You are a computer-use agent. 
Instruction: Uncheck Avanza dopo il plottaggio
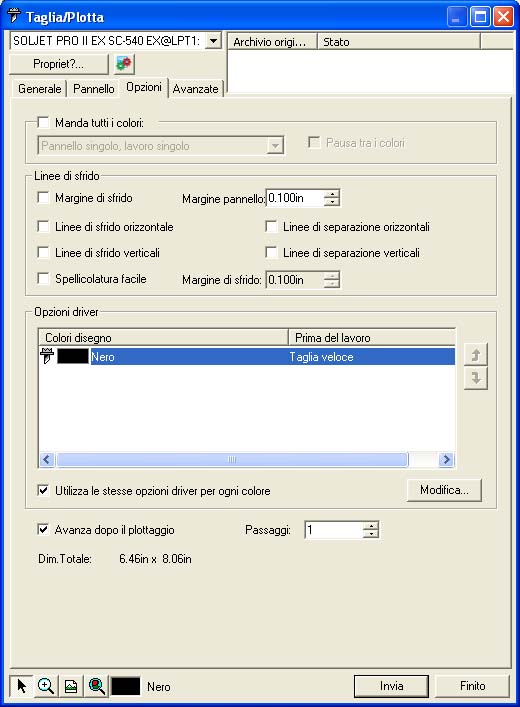43,529
